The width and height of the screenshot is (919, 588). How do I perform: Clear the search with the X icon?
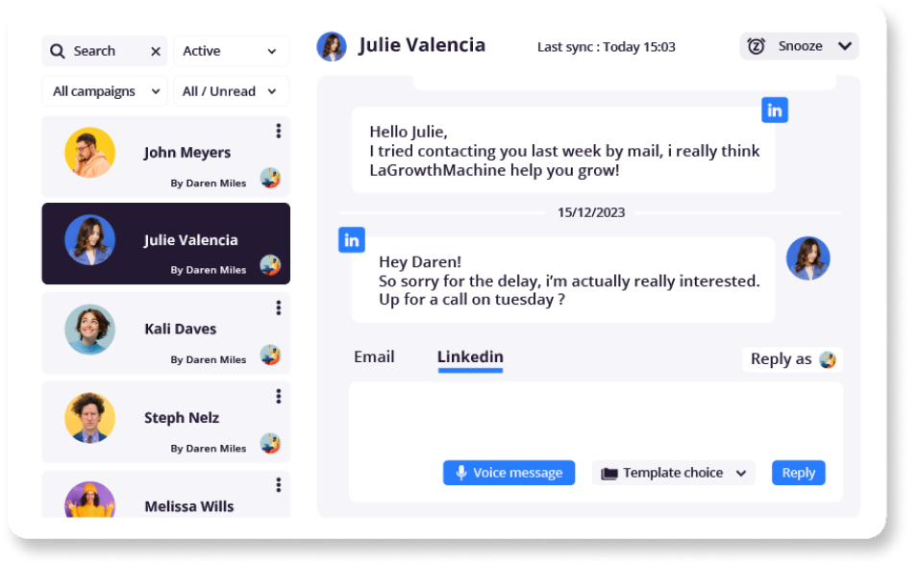click(x=156, y=52)
